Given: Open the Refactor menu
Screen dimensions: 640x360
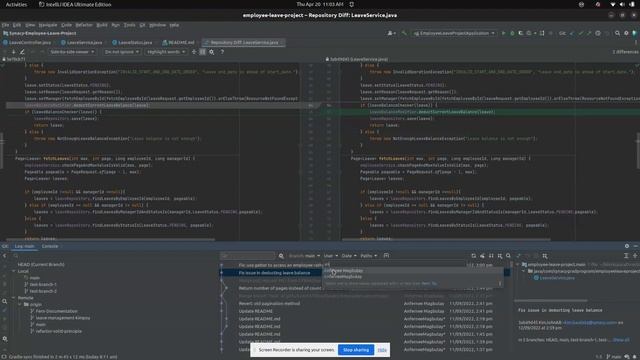Looking at the screenshot, I should pyautogui.click(x=84, y=25).
